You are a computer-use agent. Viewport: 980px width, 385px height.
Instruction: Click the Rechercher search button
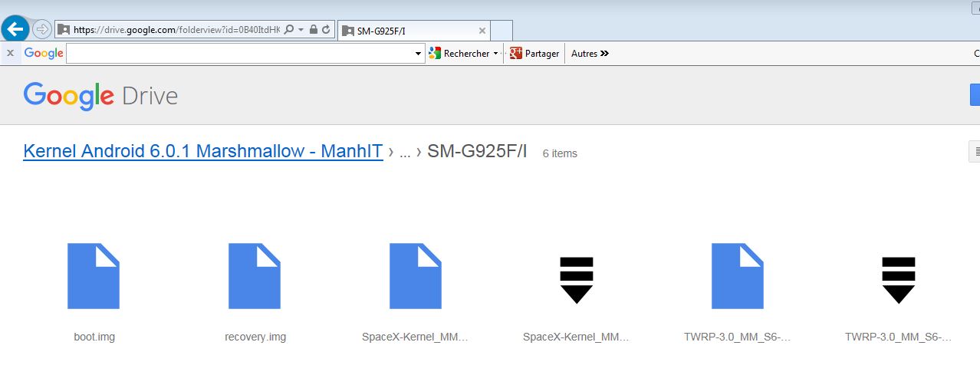pos(459,54)
